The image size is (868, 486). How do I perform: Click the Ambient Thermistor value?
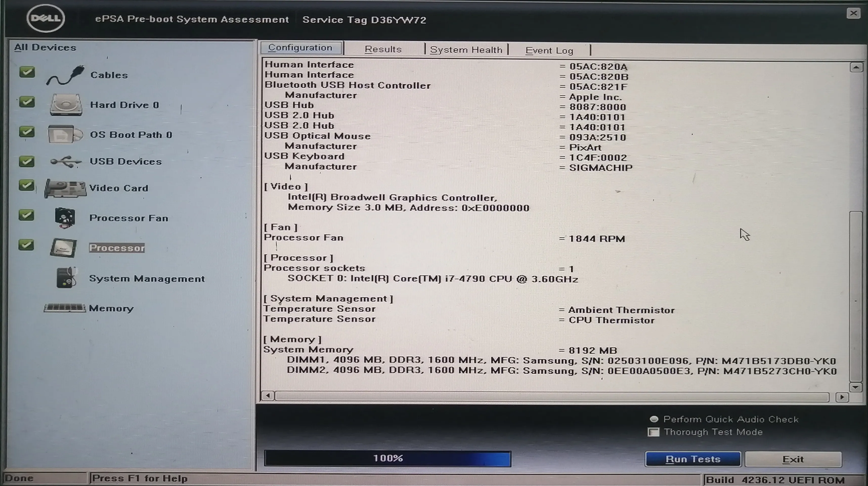(x=622, y=310)
